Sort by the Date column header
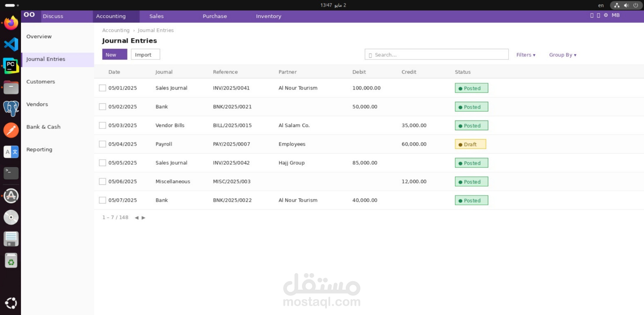 click(x=114, y=72)
